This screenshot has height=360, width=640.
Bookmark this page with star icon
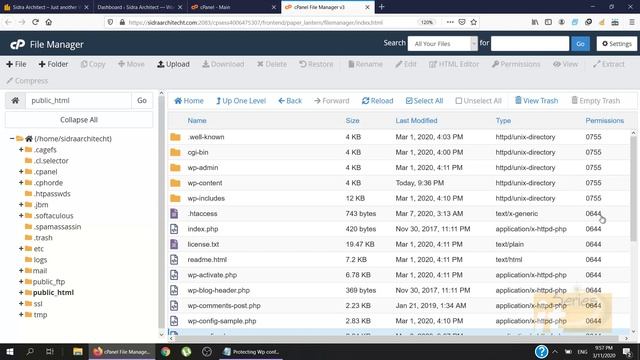pos(473,22)
